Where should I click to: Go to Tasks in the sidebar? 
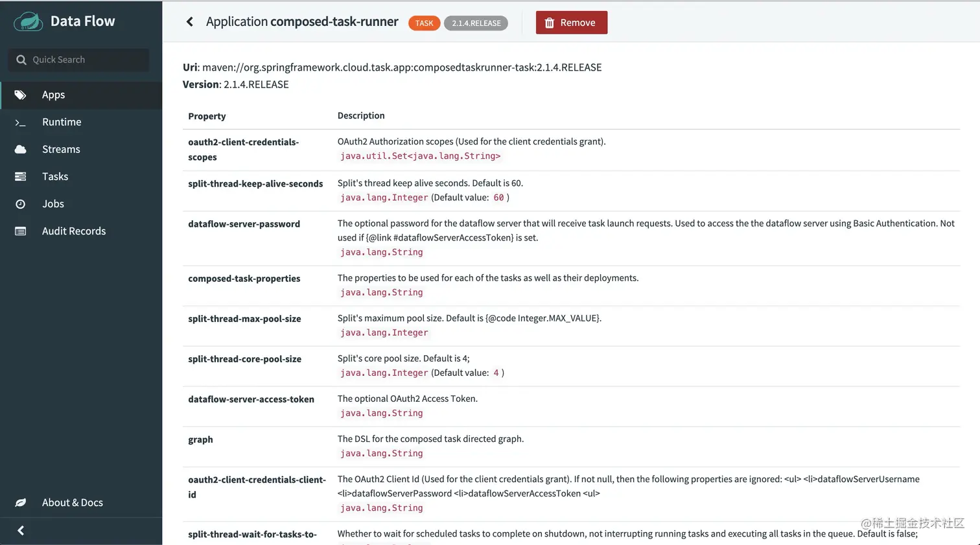tap(55, 176)
